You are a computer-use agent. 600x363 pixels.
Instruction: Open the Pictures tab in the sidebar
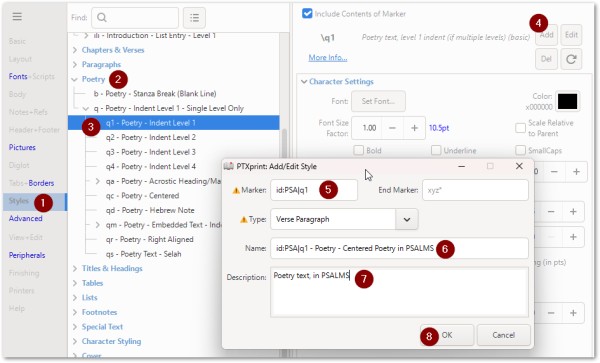[x=22, y=147]
